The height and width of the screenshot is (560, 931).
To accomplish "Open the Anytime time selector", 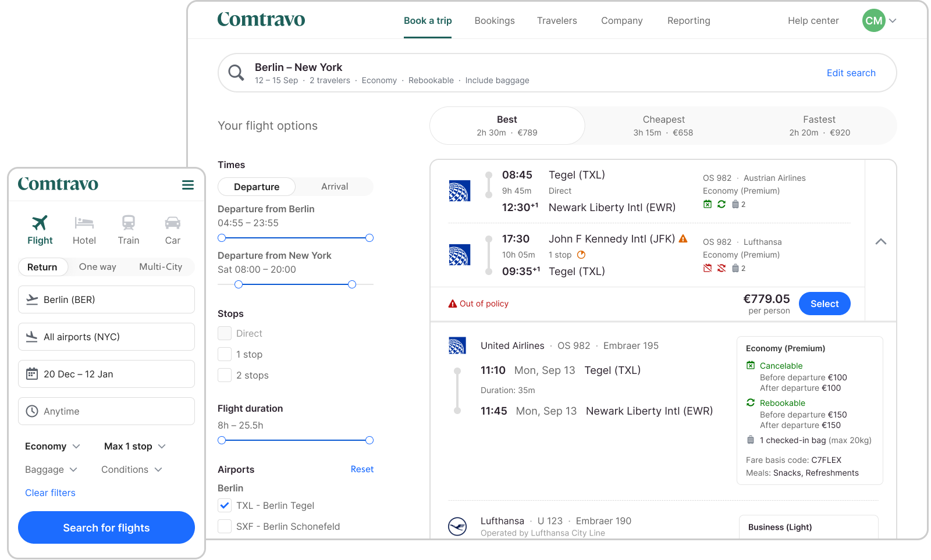I will click(106, 411).
